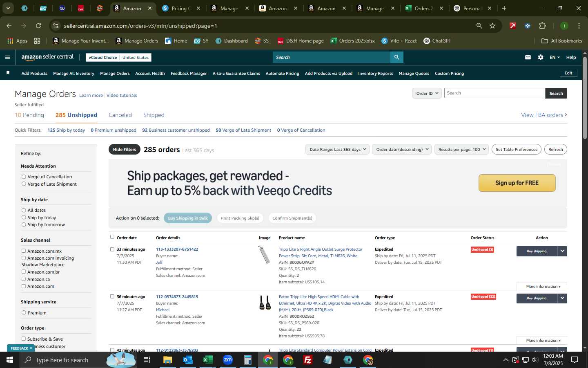The height and width of the screenshot is (368, 588).
Task: Open a new browser tab
Action: coord(504,8)
